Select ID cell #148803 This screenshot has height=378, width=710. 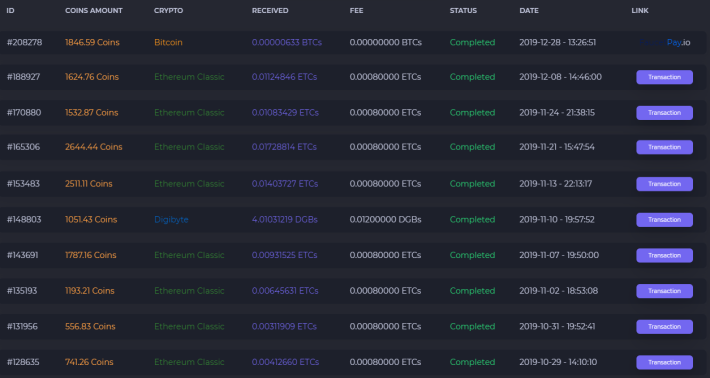pos(24,220)
